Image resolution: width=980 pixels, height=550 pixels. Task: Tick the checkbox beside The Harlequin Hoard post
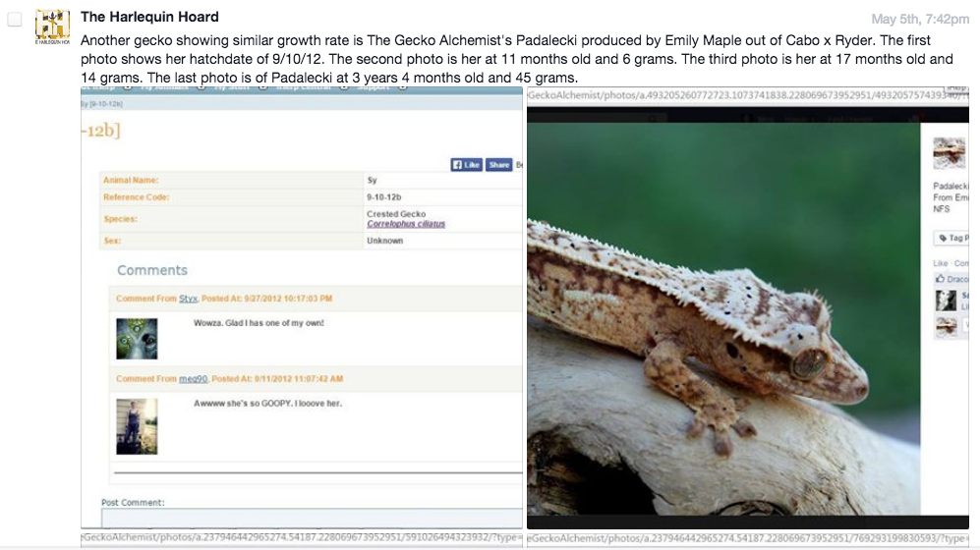pyautogui.click(x=15, y=20)
